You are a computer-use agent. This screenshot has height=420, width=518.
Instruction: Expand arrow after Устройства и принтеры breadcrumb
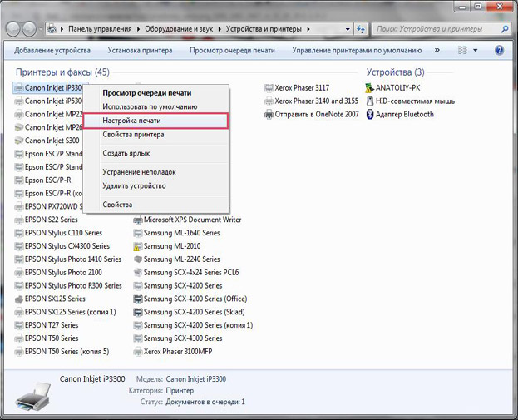(x=308, y=29)
